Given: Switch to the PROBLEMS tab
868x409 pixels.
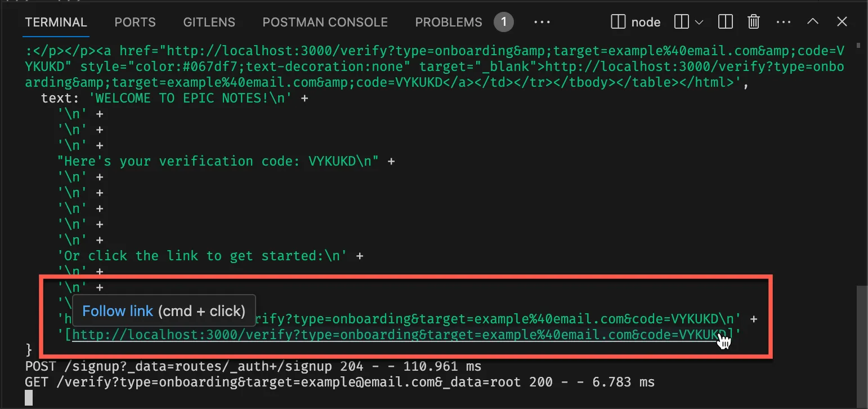Looking at the screenshot, I should click(449, 22).
